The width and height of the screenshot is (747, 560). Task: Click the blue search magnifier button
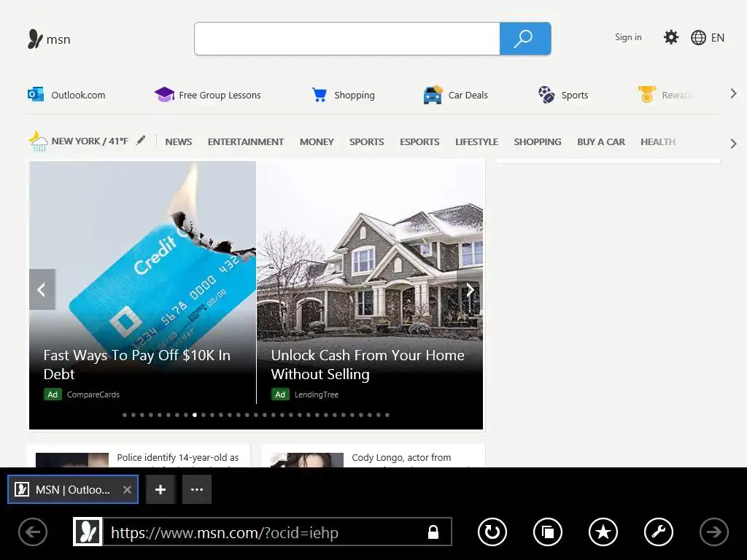click(x=525, y=39)
